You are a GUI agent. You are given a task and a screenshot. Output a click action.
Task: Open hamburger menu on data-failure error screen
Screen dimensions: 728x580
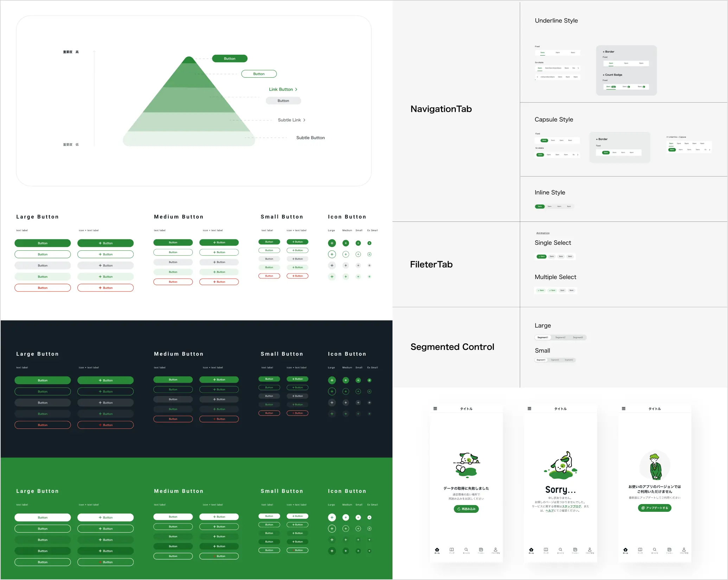point(435,408)
